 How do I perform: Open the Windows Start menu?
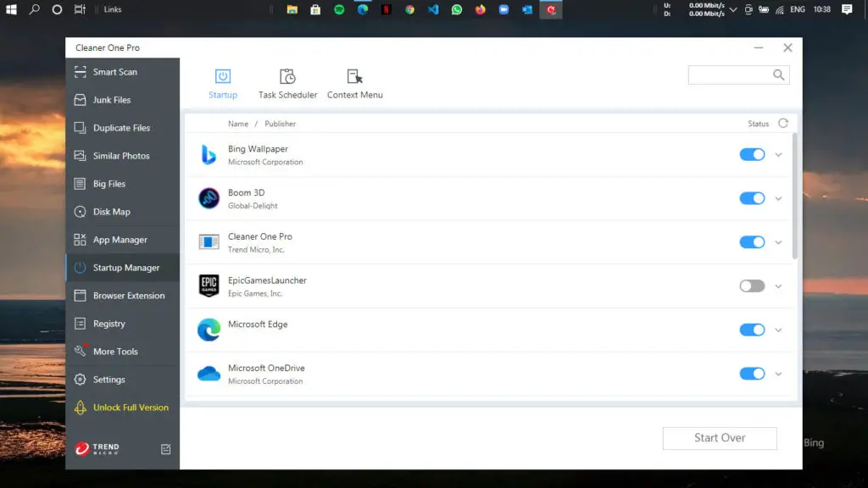pyautogui.click(x=11, y=9)
